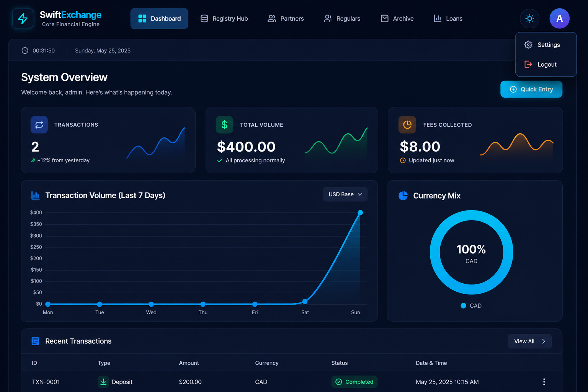Open row actions menu for TXN-0001

point(544,382)
